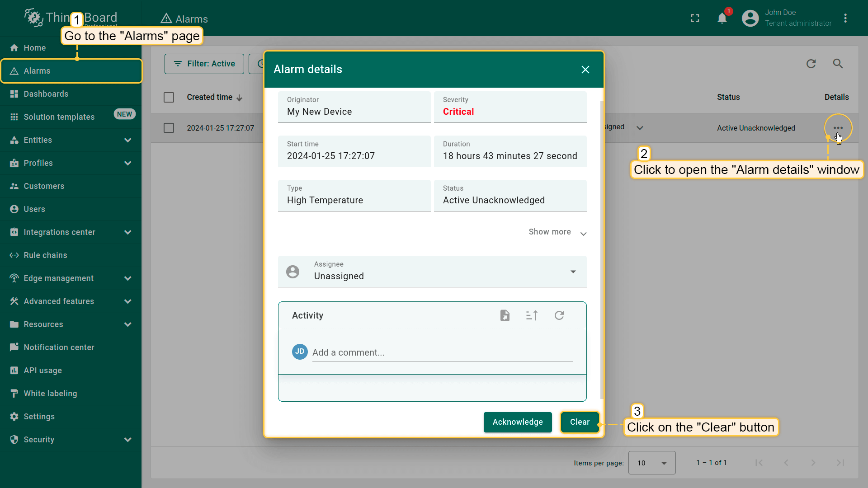Go to Rule chains menu item
The image size is (868, 488).
tap(45, 255)
